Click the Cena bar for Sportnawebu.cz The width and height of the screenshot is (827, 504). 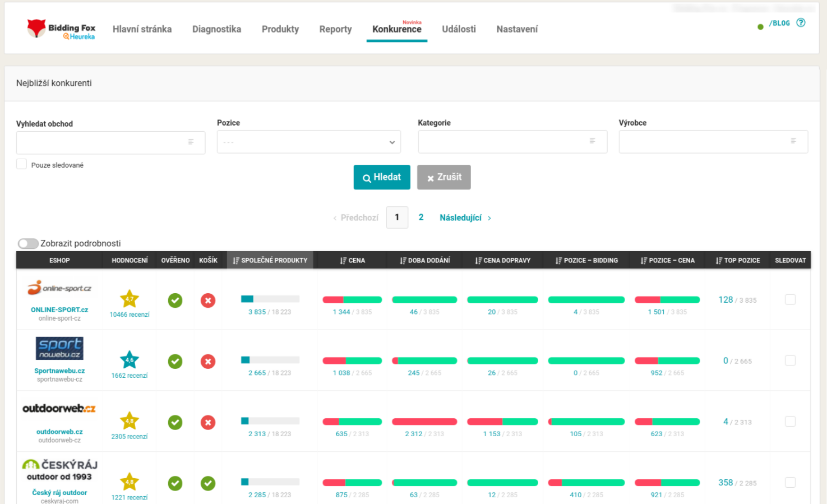(x=352, y=360)
